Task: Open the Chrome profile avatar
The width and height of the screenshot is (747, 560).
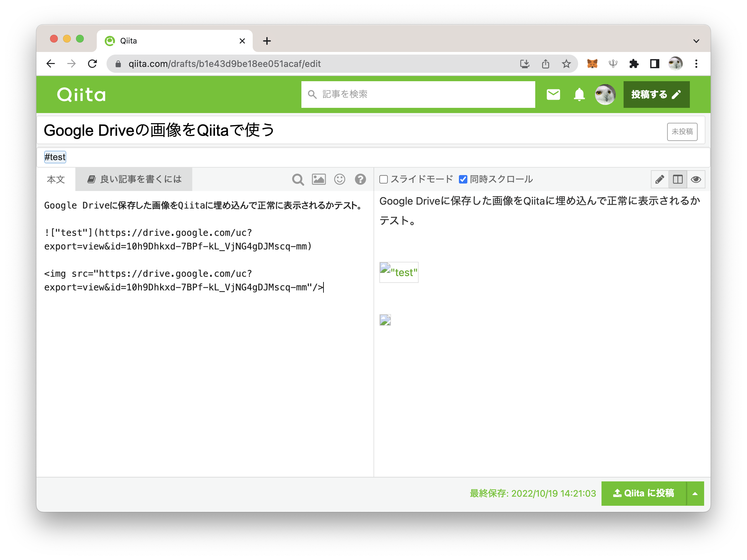Action: pos(676,63)
